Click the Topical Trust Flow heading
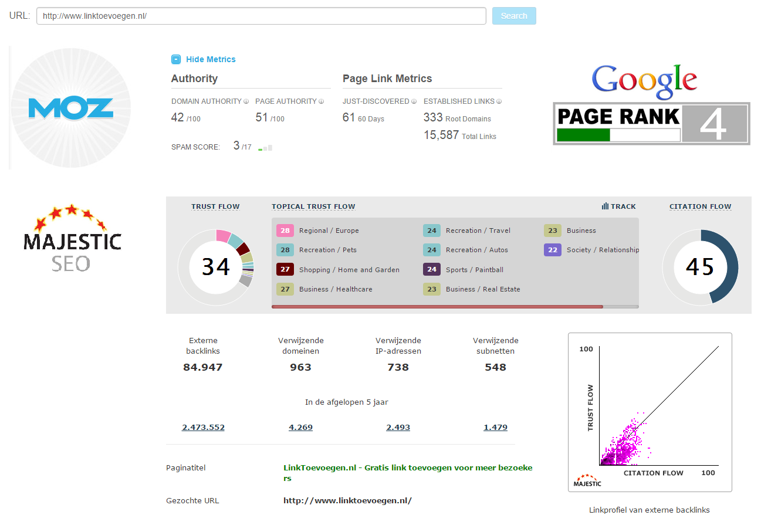Image resolution: width=761 pixels, height=532 pixels. click(313, 206)
